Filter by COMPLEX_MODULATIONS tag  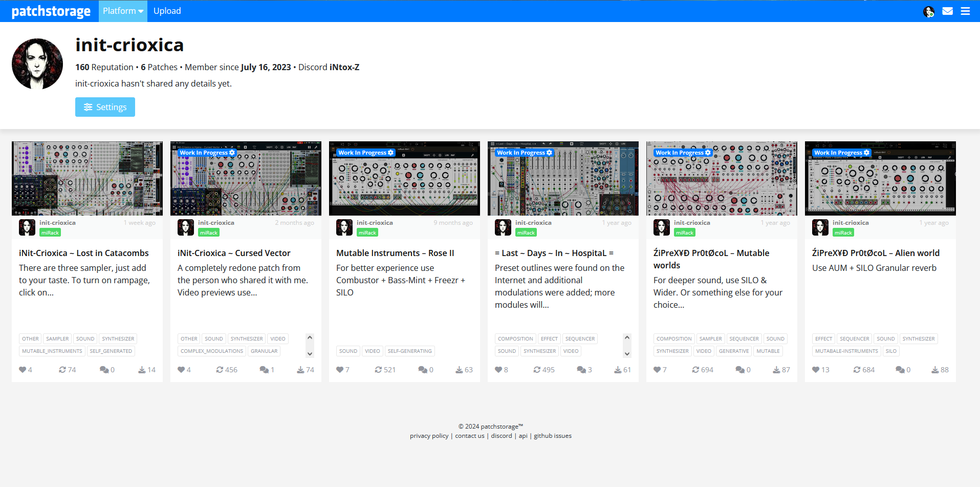point(212,351)
